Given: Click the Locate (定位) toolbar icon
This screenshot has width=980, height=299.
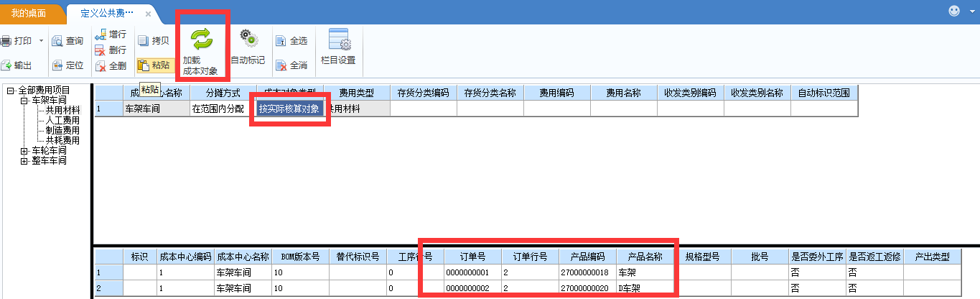Looking at the screenshot, I should [57, 65].
